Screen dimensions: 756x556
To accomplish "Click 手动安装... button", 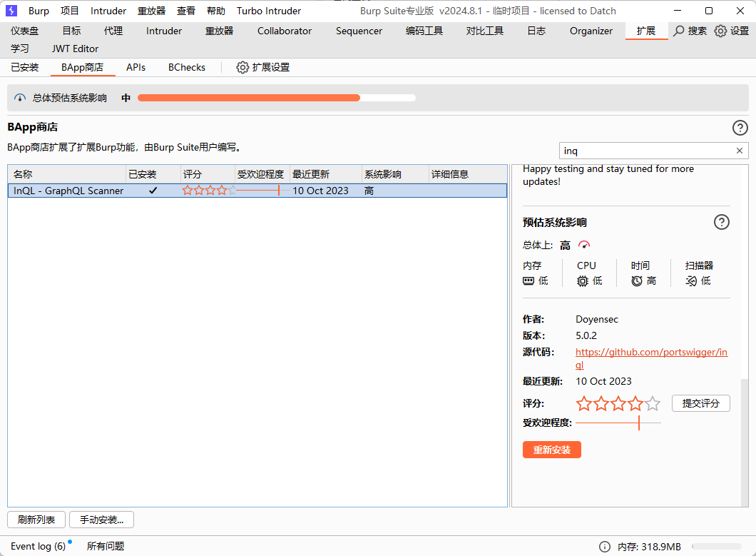I will 101,520.
